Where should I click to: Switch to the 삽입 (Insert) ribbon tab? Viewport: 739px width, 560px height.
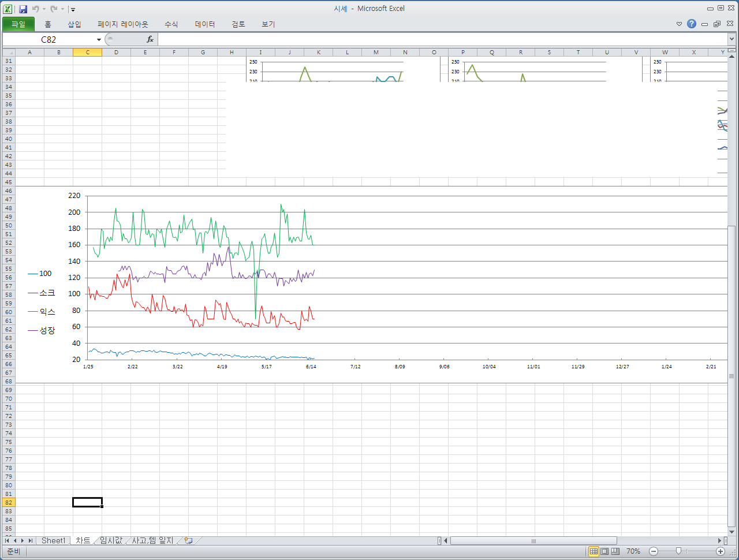click(x=74, y=24)
